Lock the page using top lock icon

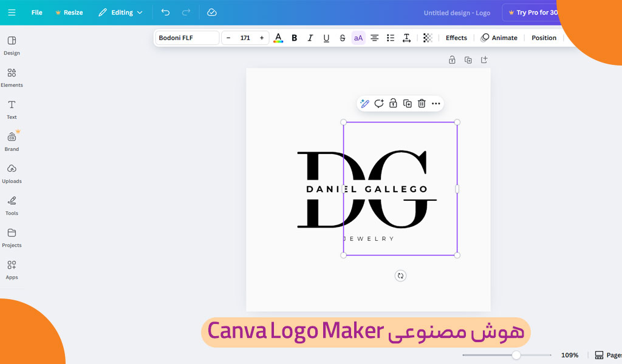[452, 60]
